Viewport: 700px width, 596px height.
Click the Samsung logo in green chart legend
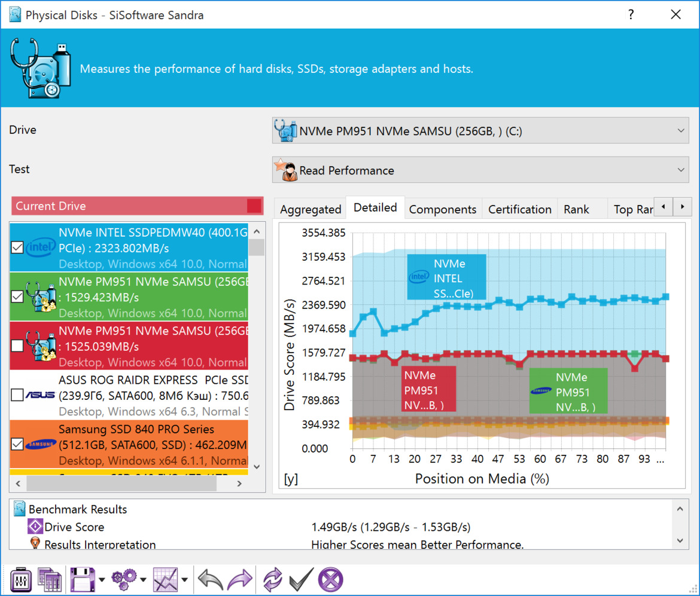pyautogui.click(x=541, y=391)
